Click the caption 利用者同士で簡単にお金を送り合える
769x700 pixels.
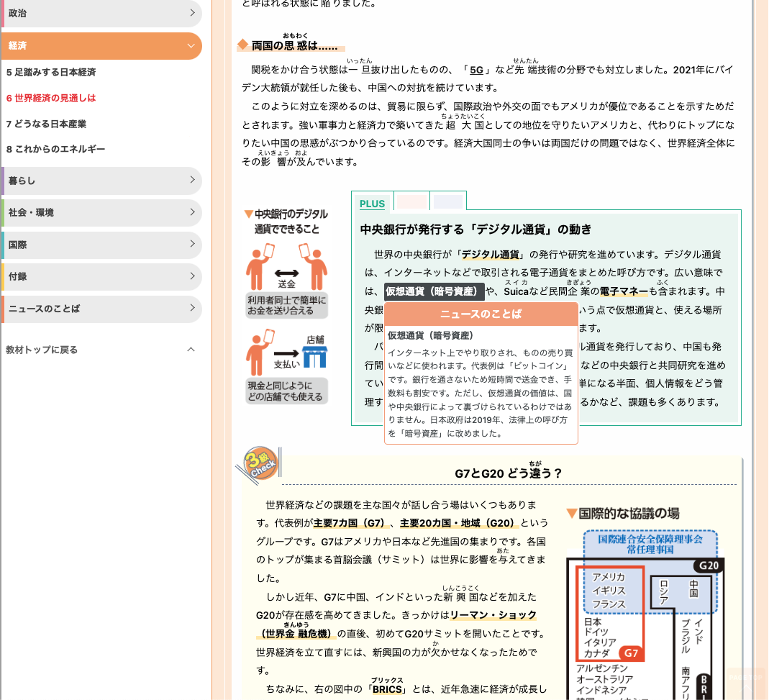pyautogui.click(x=286, y=305)
